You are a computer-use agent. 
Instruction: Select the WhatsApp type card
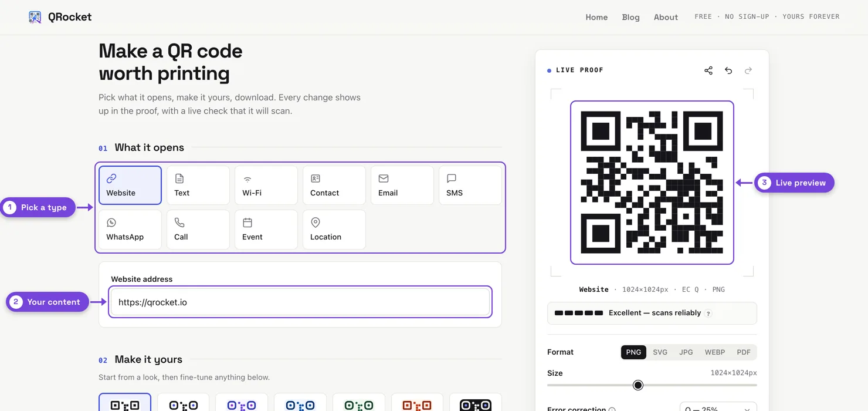pyautogui.click(x=130, y=230)
